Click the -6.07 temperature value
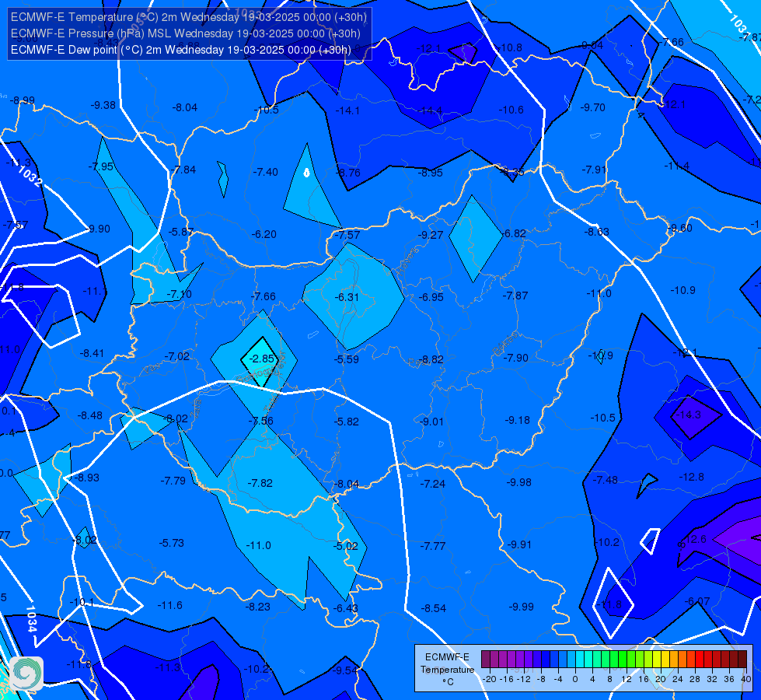This screenshot has width=761, height=700. [x=697, y=601]
